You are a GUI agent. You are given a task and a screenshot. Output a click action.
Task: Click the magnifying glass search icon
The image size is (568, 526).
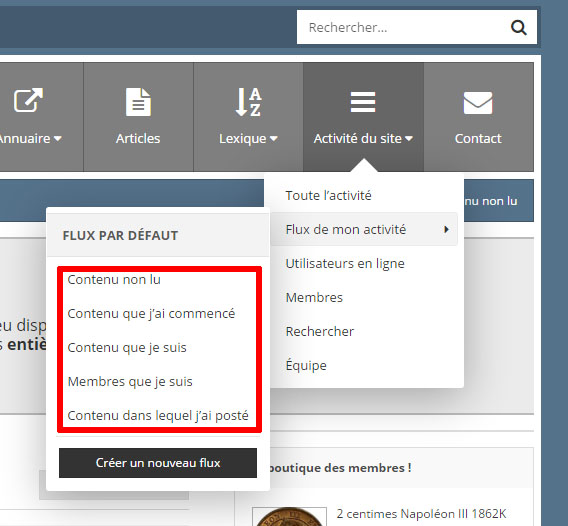[518, 27]
